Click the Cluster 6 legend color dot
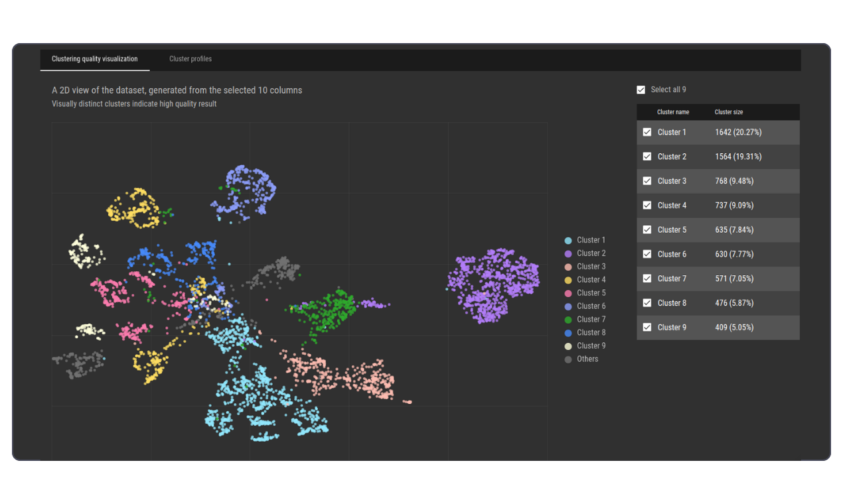 tap(568, 306)
